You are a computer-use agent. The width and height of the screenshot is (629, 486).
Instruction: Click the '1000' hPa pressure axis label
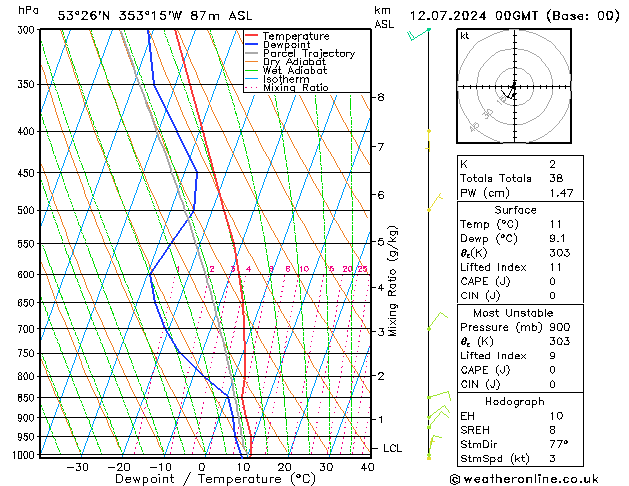(24, 455)
